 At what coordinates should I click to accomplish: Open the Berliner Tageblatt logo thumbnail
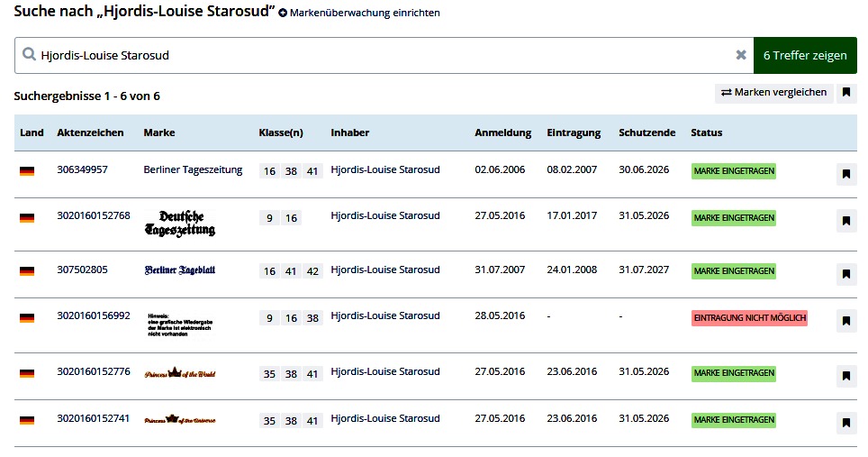click(x=180, y=270)
